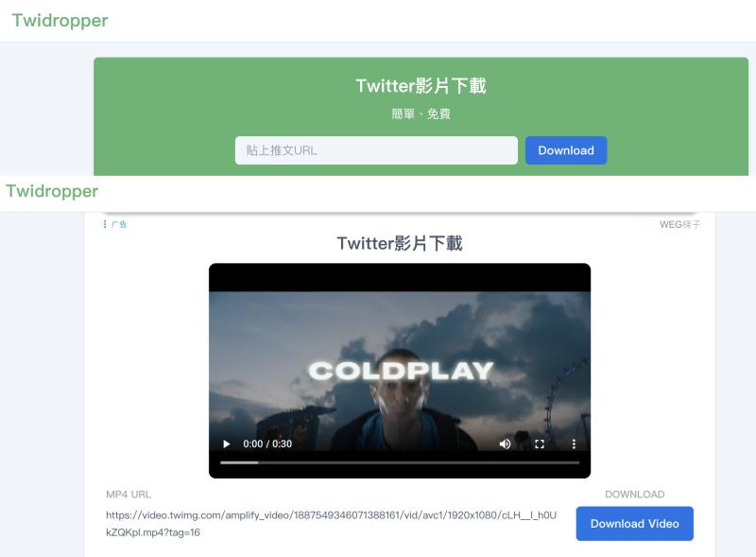This screenshot has height=557, width=756.
Task: Click the volume icon on the video
Action: pos(507,442)
